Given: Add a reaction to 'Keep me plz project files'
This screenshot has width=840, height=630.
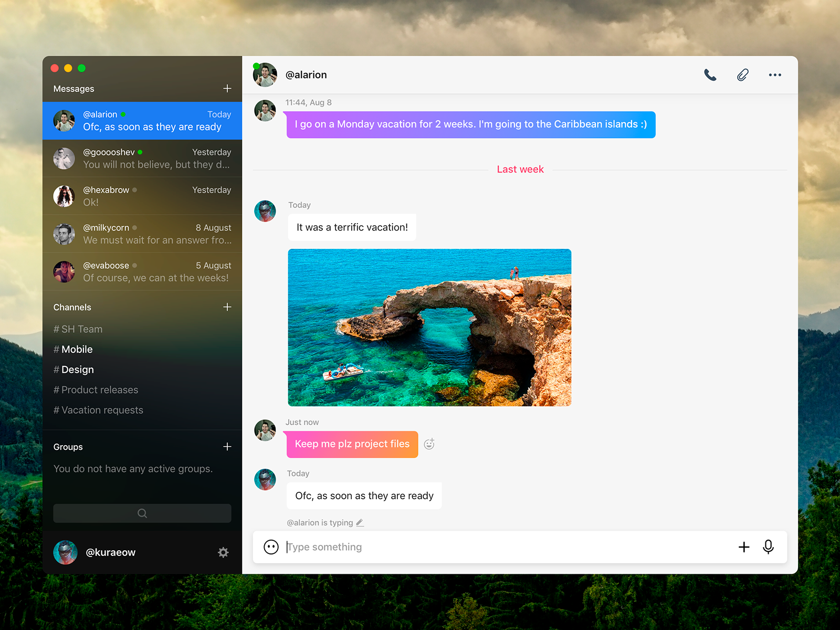Looking at the screenshot, I should click(430, 444).
